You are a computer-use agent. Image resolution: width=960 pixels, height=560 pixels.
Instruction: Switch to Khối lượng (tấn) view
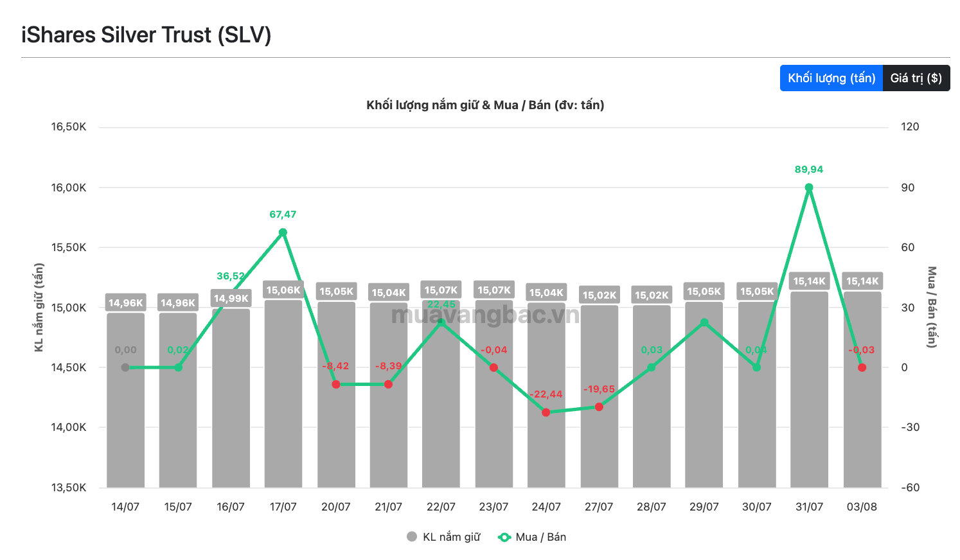coord(831,78)
